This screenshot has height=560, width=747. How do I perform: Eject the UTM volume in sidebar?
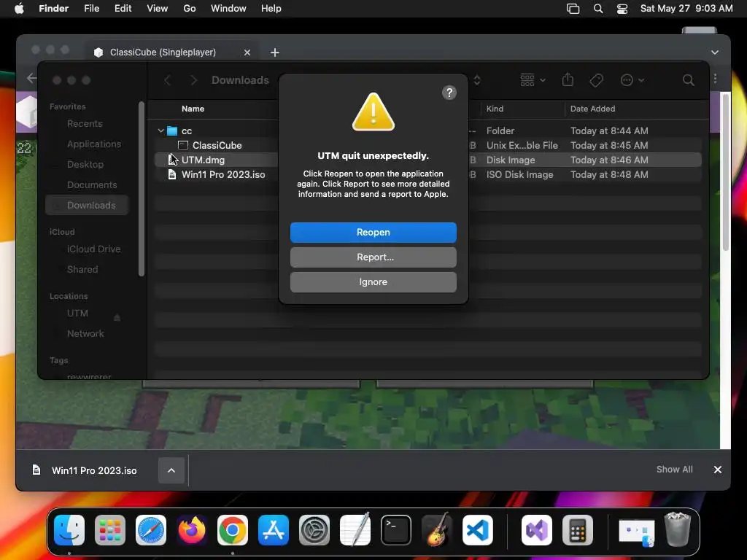point(117,317)
